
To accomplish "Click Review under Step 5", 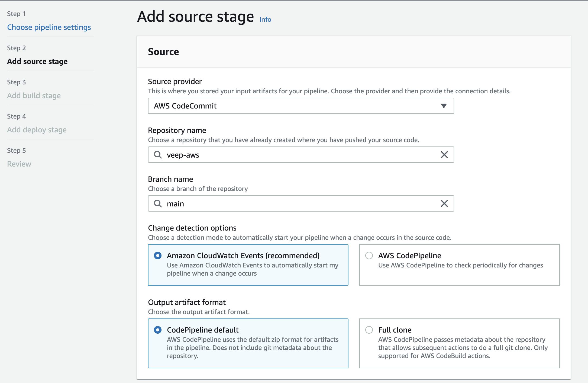I will [19, 164].
